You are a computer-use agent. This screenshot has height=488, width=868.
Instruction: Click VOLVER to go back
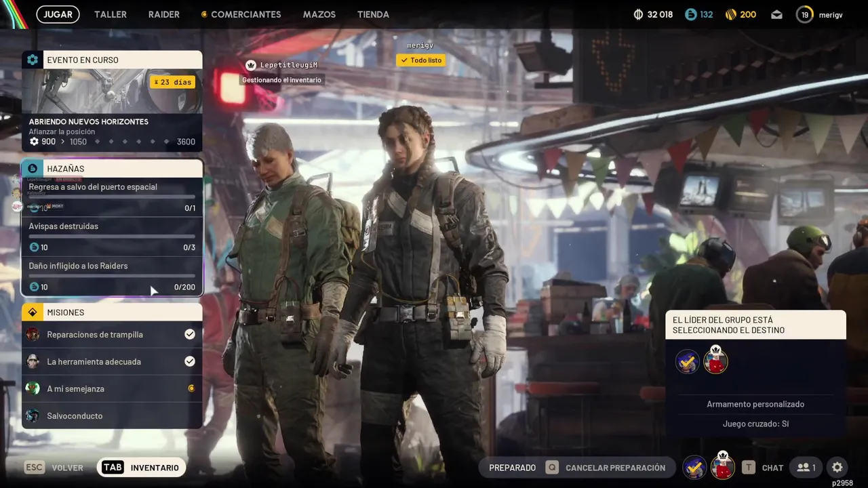tap(54, 468)
